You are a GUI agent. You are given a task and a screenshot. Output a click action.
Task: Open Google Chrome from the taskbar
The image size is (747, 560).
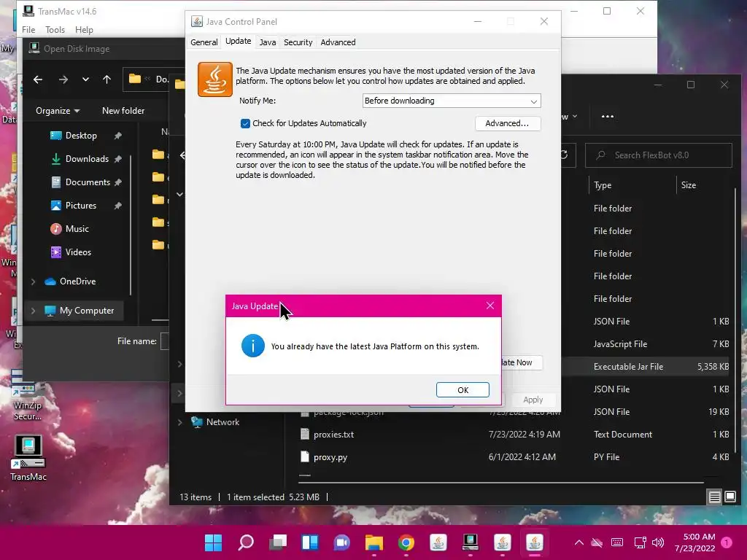pyautogui.click(x=406, y=542)
